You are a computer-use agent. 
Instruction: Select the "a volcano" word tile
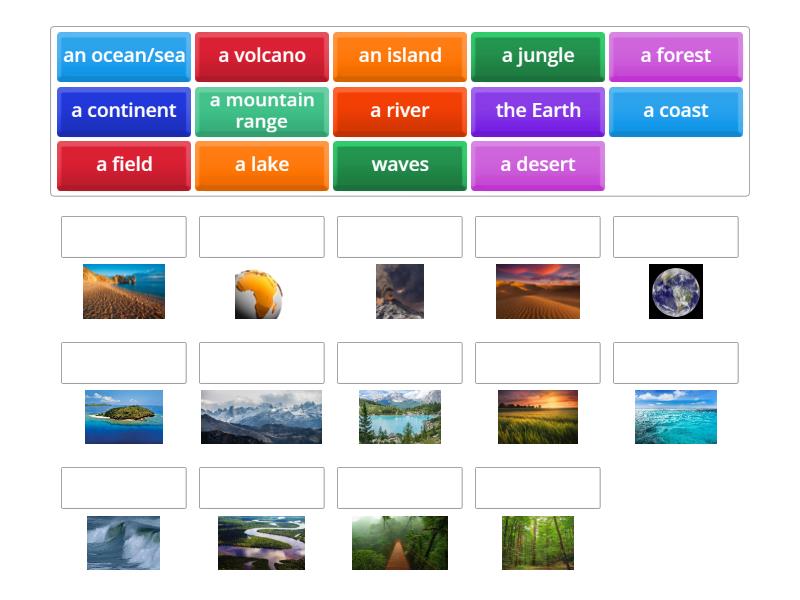click(261, 56)
